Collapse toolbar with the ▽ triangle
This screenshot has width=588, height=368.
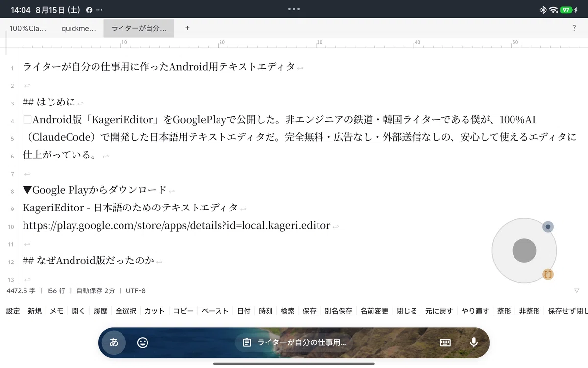tap(576, 290)
